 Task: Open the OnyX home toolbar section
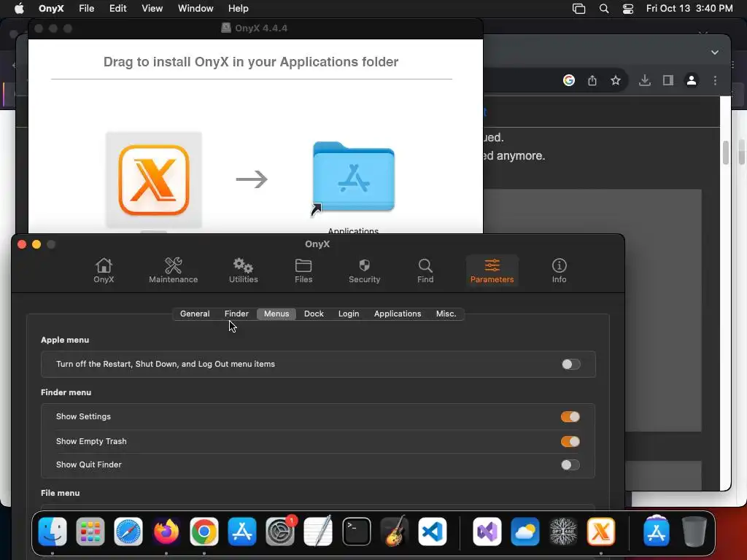(x=104, y=271)
